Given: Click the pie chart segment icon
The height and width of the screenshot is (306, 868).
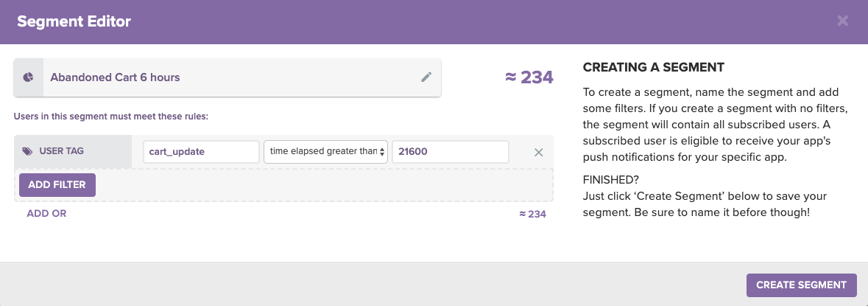Looking at the screenshot, I should click(28, 77).
